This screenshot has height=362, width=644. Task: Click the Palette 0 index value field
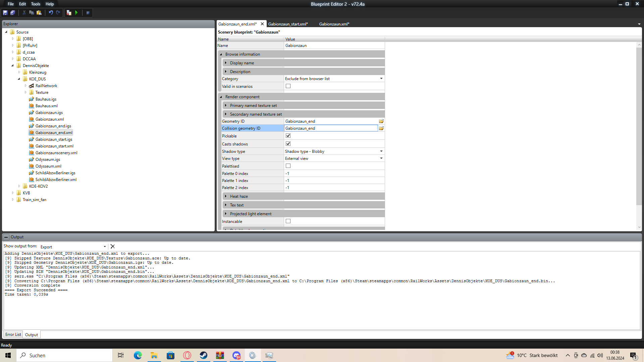pyautogui.click(x=334, y=174)
